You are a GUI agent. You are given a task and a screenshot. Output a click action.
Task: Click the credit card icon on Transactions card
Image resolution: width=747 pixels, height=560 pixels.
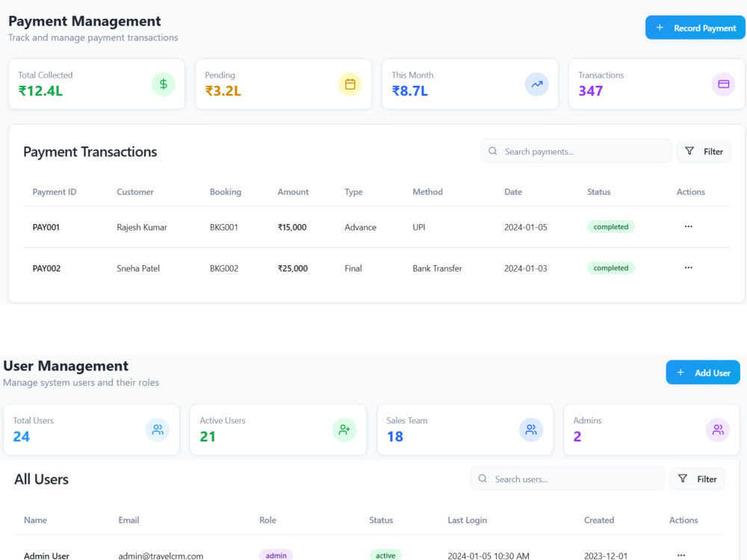(724, 84)
